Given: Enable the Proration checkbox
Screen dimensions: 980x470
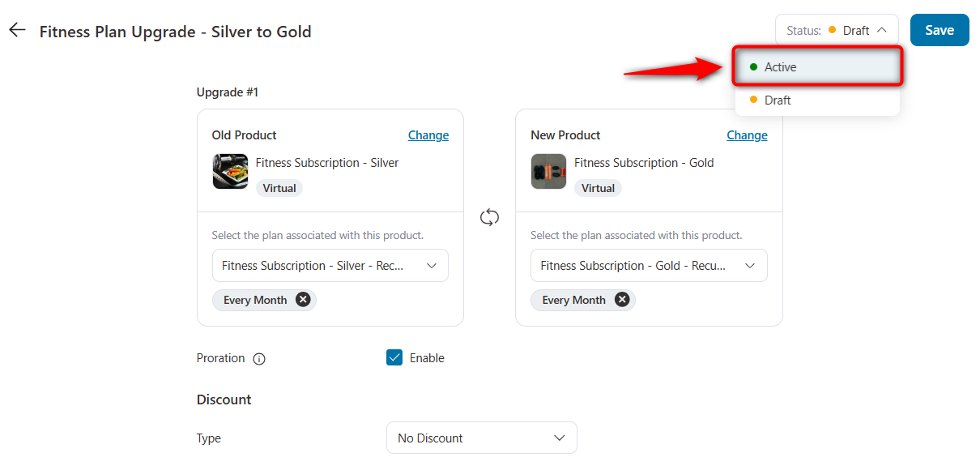Looking at the screenshot, I should coord(394,357).
